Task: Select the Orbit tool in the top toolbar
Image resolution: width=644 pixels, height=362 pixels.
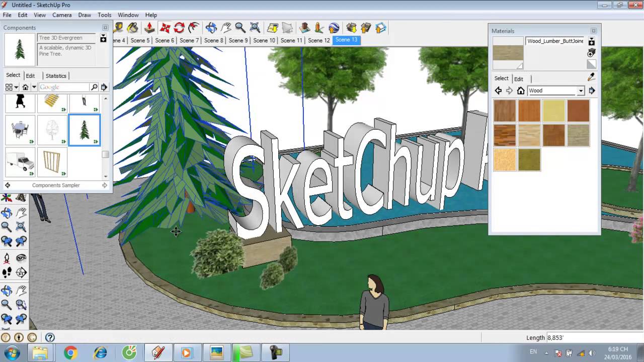Action: coord(211,28)
